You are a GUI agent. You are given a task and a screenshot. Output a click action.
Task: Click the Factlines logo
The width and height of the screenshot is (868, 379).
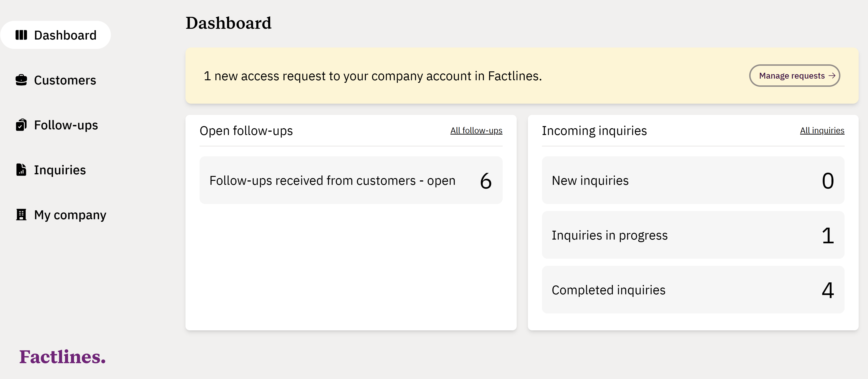click(62, 357)
